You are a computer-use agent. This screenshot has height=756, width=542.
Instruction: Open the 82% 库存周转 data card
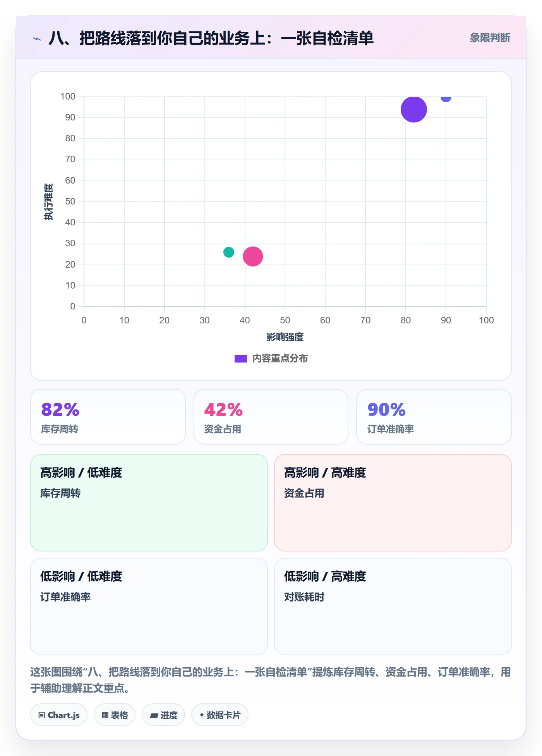[108, 417]
